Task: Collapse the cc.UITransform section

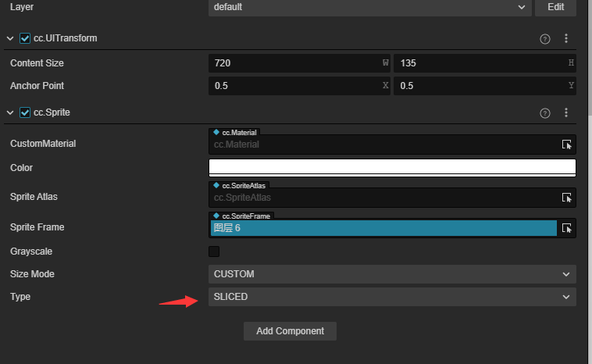Action: point(10,38)
